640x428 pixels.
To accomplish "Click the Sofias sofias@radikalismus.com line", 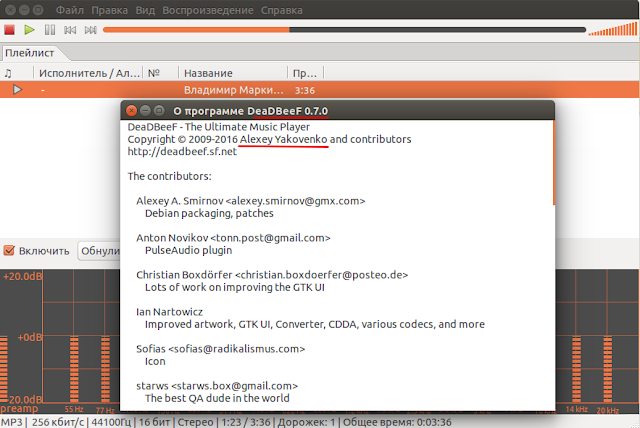I will [x=220, y=349].
